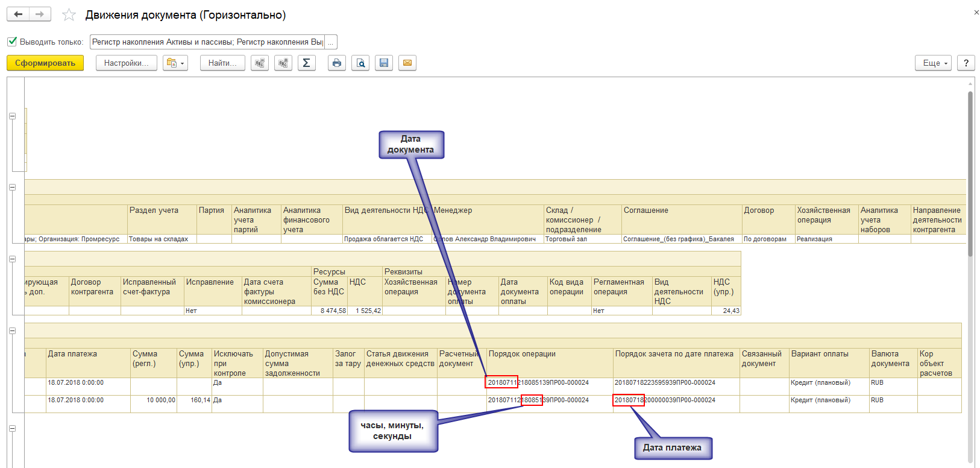Click the 'Найти...' search button
Viewport: 980px width, 468px height.
pos(222,63)
